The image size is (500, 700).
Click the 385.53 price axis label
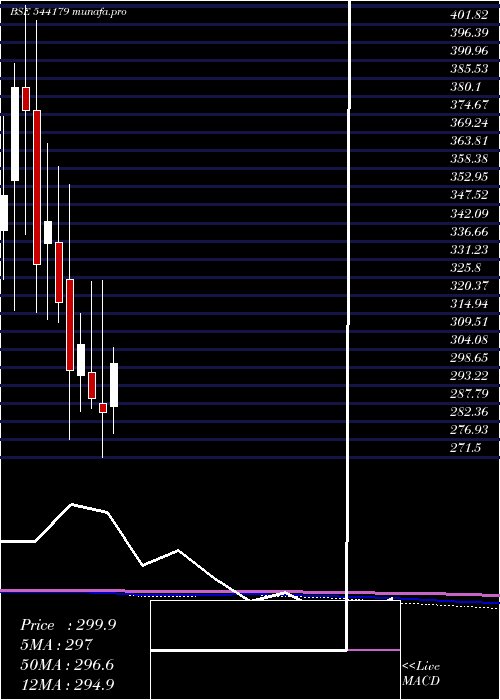point(468,69)
